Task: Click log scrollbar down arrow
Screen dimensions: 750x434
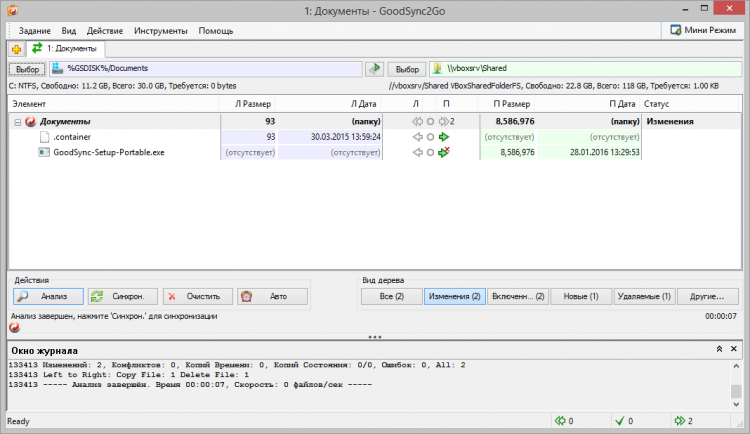Action: 736,405
